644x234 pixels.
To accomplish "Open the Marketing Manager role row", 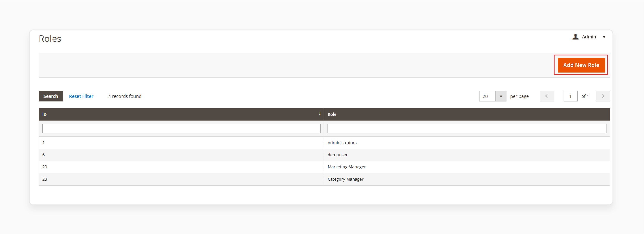I will tap(324, 167).
